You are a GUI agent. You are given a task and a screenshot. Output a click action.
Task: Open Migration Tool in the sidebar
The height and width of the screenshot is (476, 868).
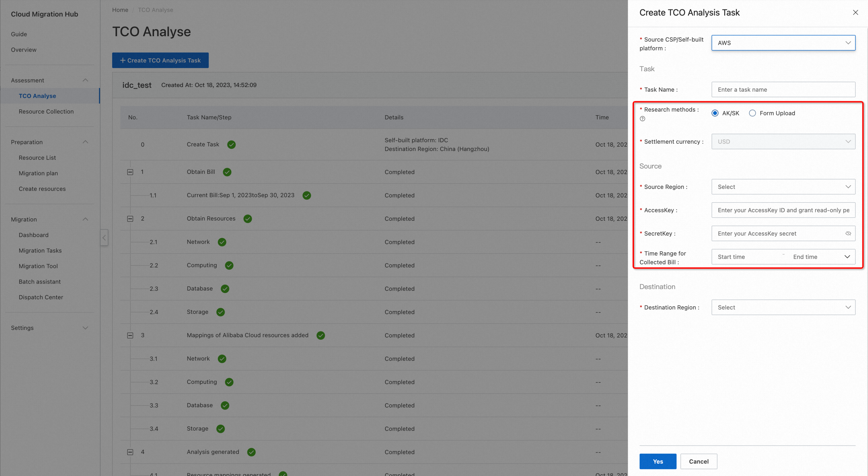click(38, 266)
